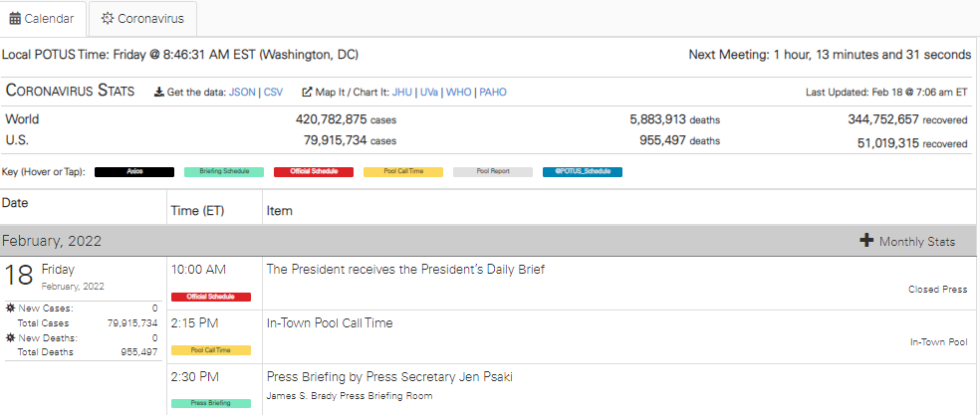Tap the red Official Schedule key swatch

(314, 171)
